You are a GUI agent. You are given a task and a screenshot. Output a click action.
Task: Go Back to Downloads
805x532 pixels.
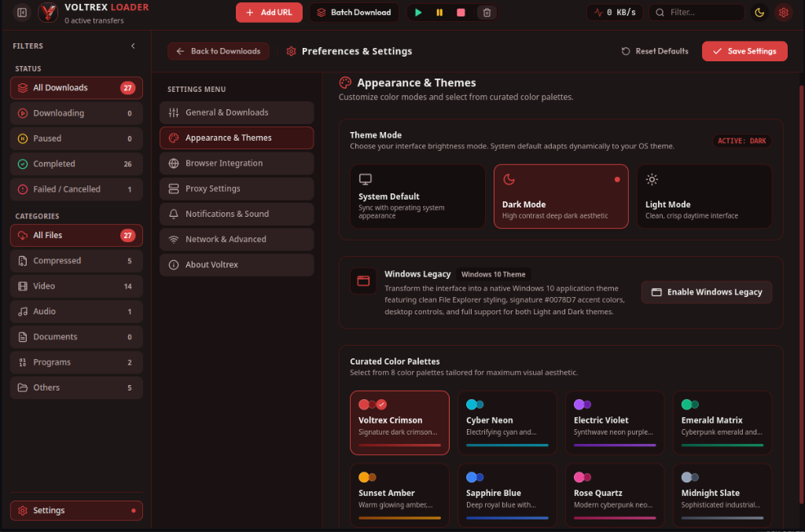pyautogui.click(x=219, y=51)
